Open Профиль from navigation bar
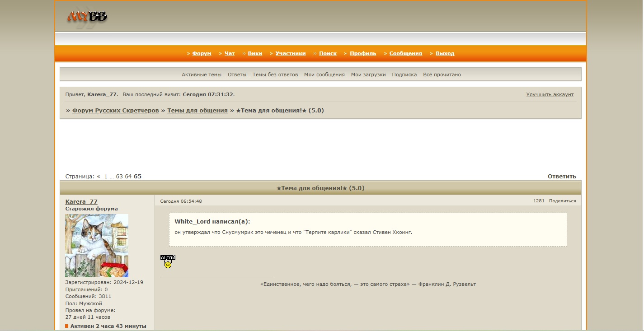Image resolution: width=644 pixels, height=331 pixels. (362, 53)
